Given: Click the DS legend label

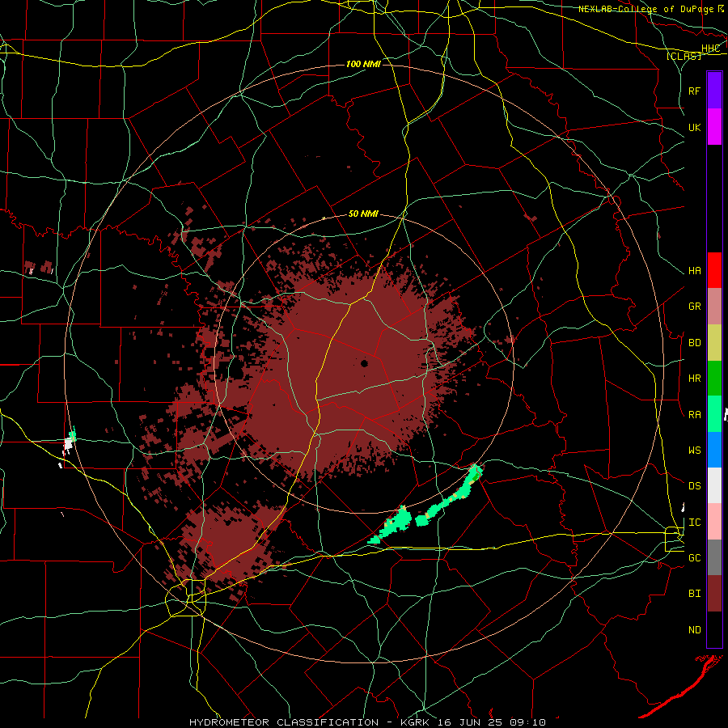Looking at the screenshot, I should pyautogui.click(x=694, y=485).
